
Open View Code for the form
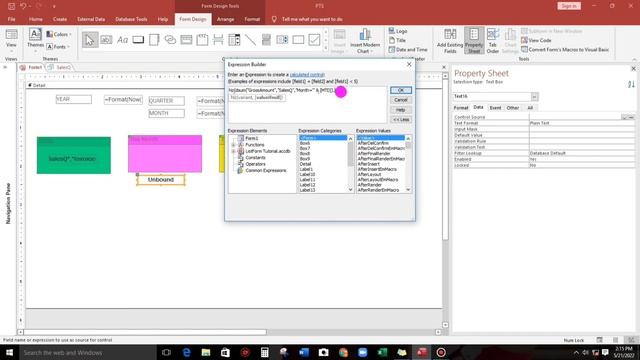(x=536, y=40)
